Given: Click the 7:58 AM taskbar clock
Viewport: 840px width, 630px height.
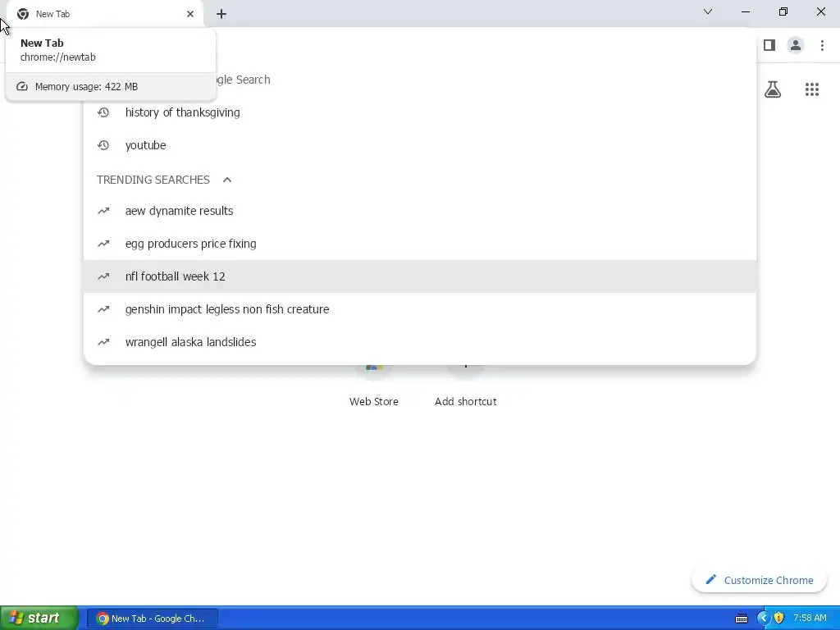Looking at the screenshot, I should point(810,619).
